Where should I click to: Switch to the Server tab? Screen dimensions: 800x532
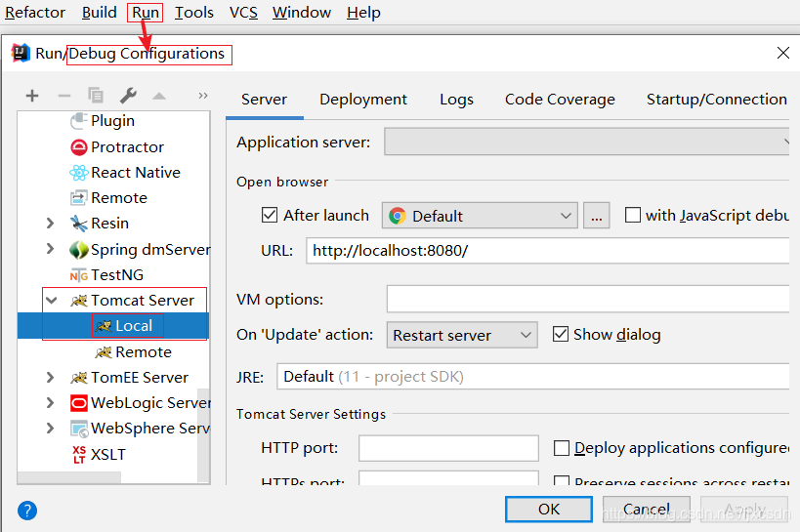pos(265,100)
